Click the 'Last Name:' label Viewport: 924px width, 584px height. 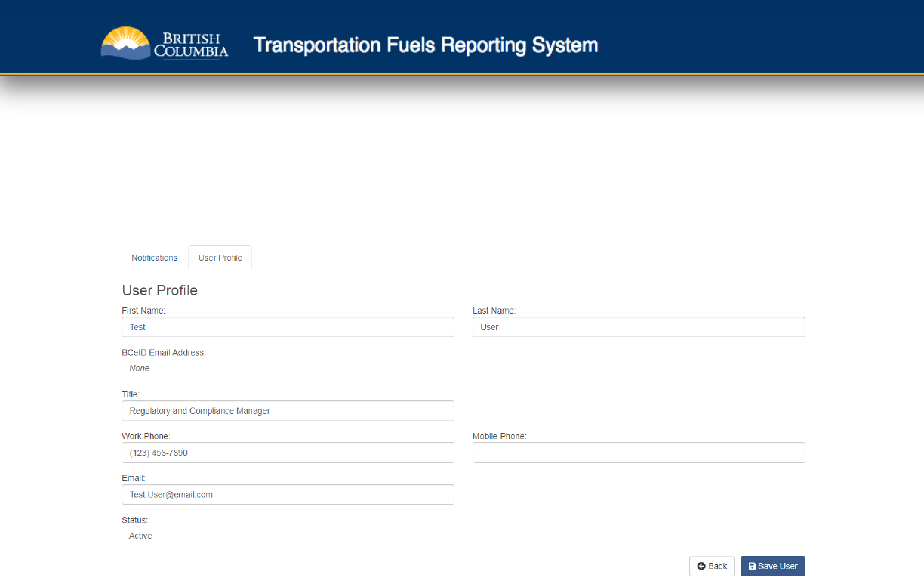pyautogui.click(x=494, y=311)
